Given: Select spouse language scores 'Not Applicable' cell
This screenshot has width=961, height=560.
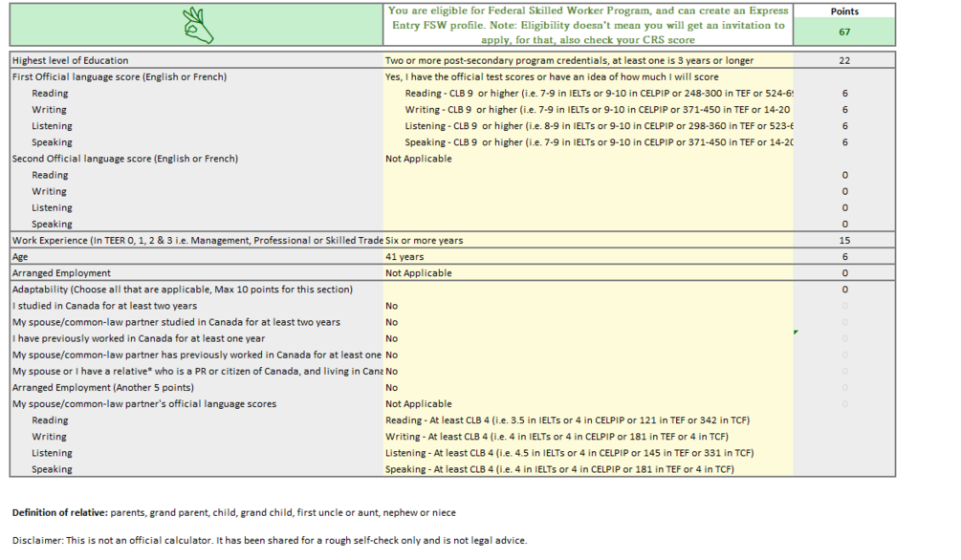Looking at the screenshot, I should click(588, 404).
